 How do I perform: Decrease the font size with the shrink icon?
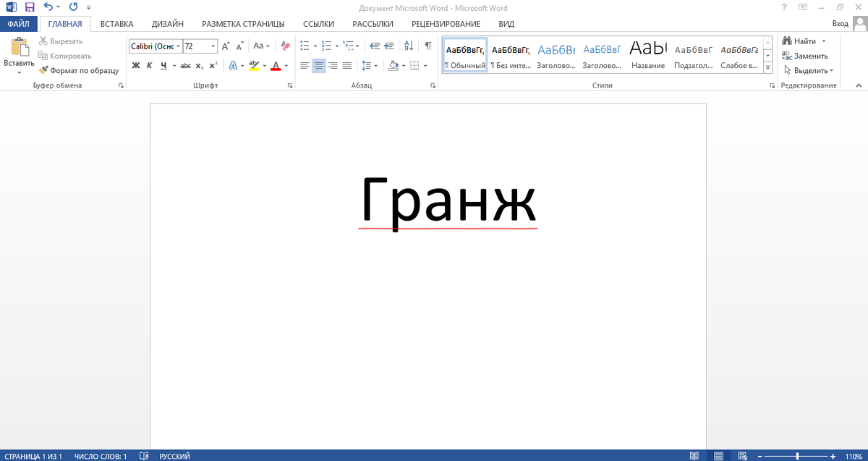239,46
